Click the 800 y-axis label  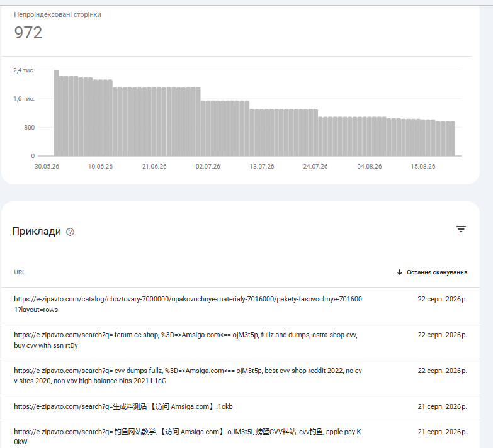(x=29, y=128)
